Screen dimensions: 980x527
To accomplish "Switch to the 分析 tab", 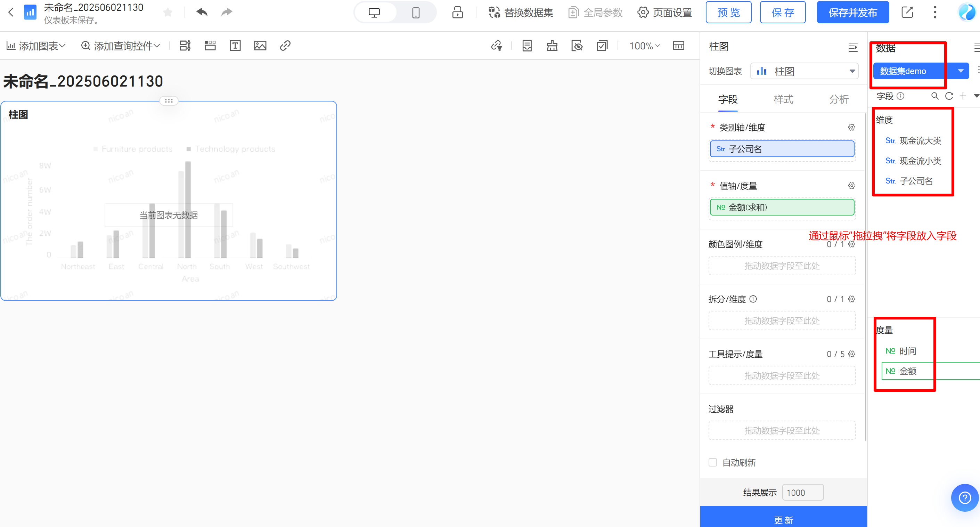I will (839, 99).
